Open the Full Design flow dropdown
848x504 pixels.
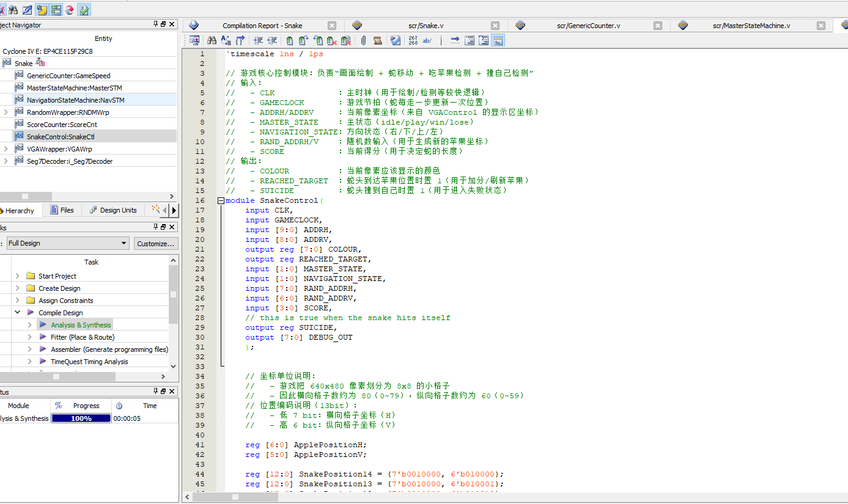click(68, 243)
